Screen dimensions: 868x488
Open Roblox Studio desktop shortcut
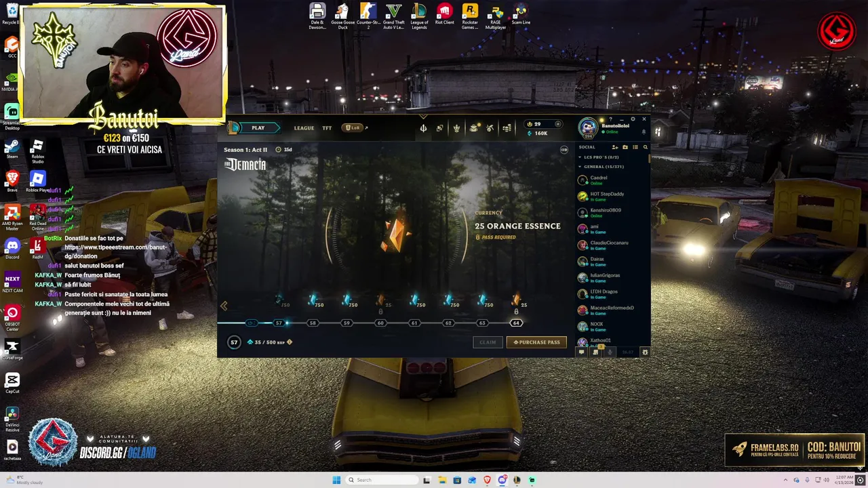click(38, 152)
